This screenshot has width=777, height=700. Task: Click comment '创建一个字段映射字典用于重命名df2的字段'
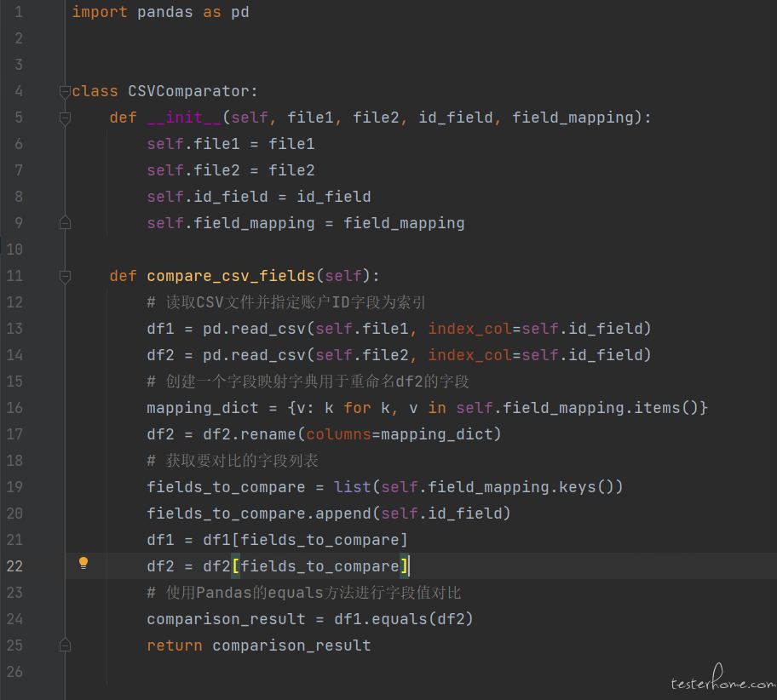(x=308, y=382)
